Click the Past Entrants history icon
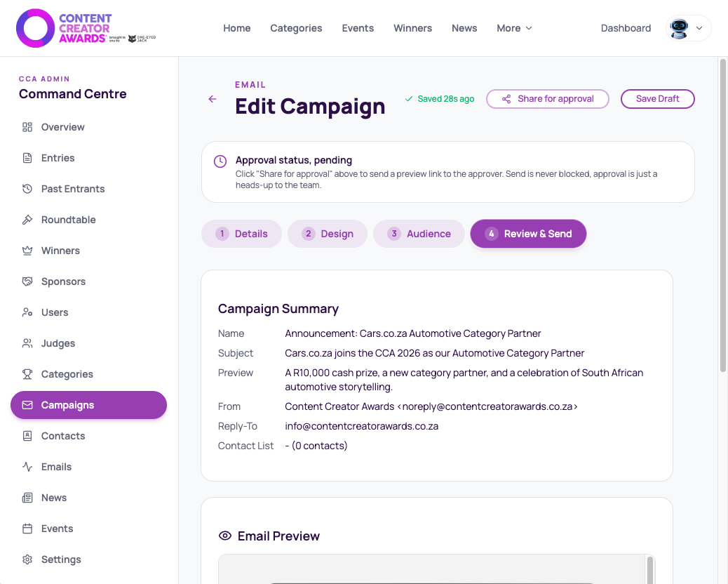 pos(27,189)
